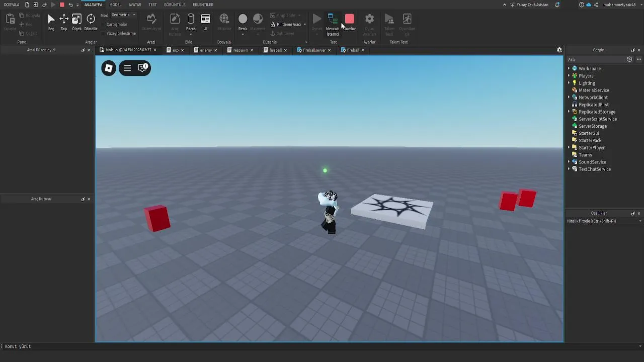Expand the Workspace node
Screen dimensions: 644x362
coord(569,68)
